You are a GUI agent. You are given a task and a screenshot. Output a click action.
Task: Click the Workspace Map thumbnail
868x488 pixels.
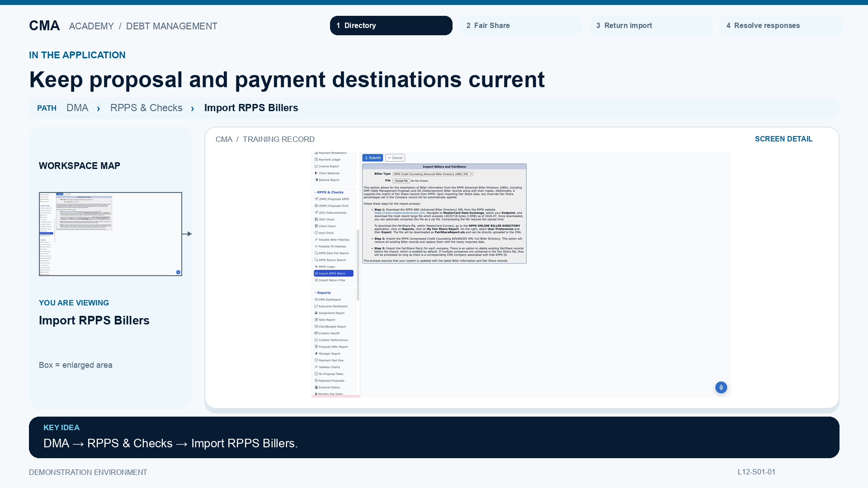click(110, 234)
